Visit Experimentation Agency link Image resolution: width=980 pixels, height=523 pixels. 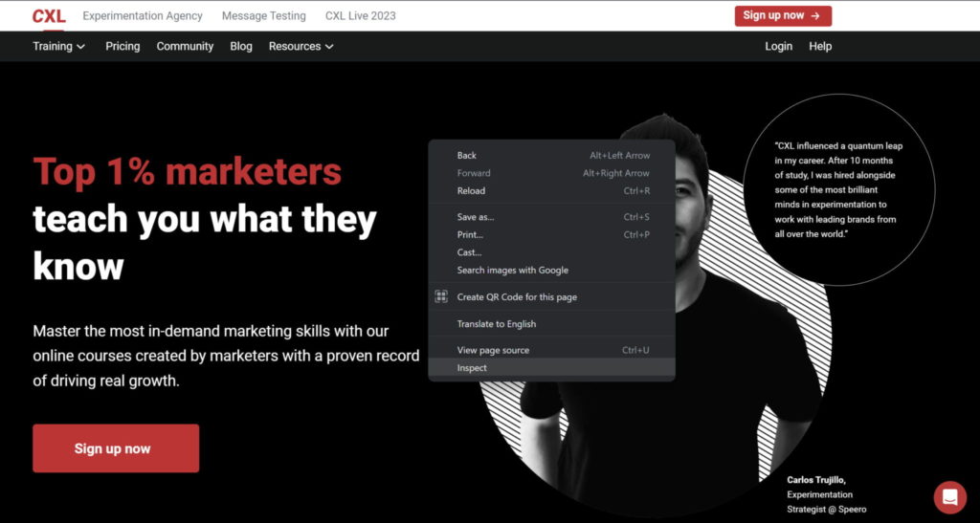pos(143,15)
